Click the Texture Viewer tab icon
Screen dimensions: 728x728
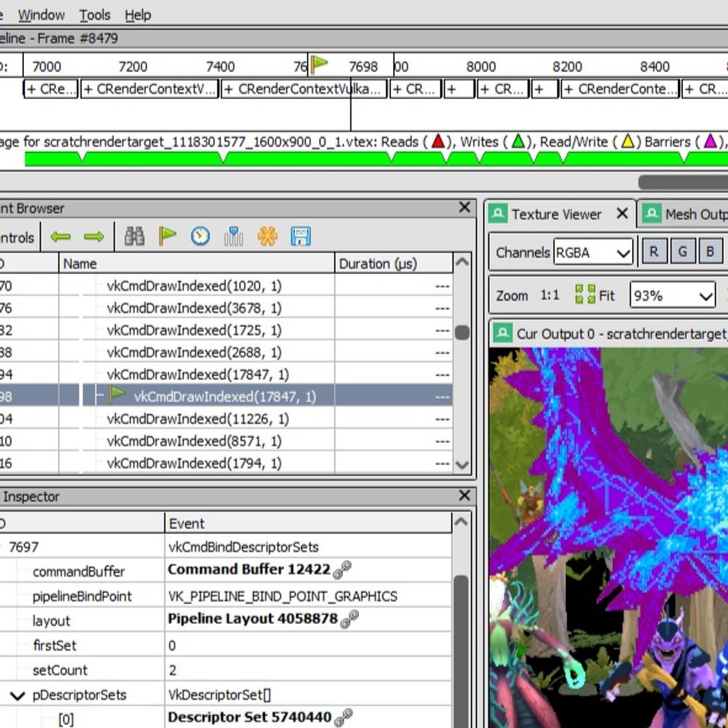(x=498, y=214)
